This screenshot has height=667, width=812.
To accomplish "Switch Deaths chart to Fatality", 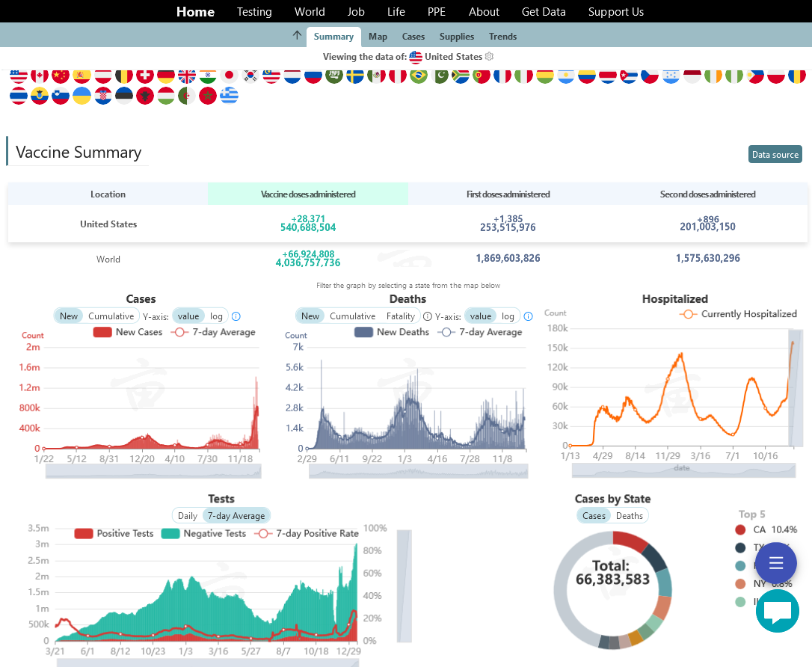I will (400, 316).
